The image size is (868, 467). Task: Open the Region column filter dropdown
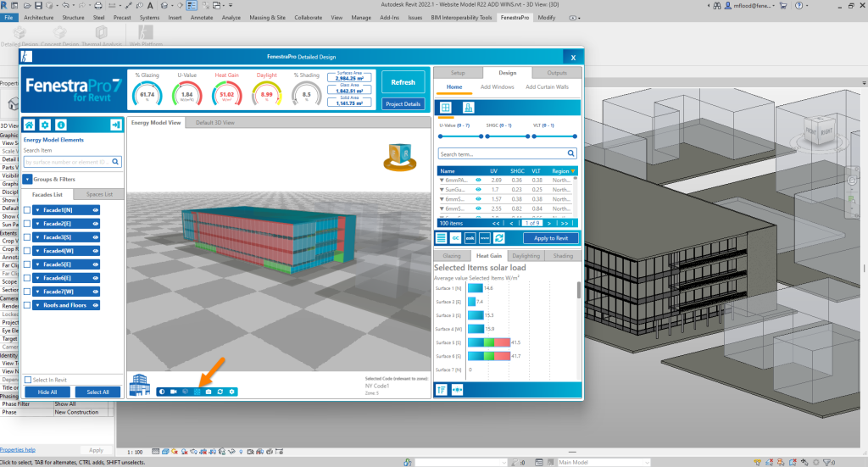tap(573, 171)
